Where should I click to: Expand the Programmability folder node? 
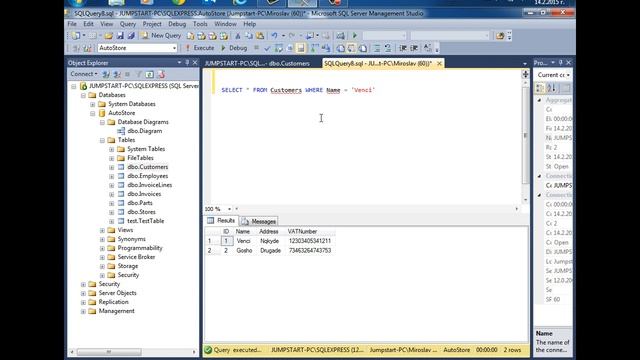click(102, 248)
